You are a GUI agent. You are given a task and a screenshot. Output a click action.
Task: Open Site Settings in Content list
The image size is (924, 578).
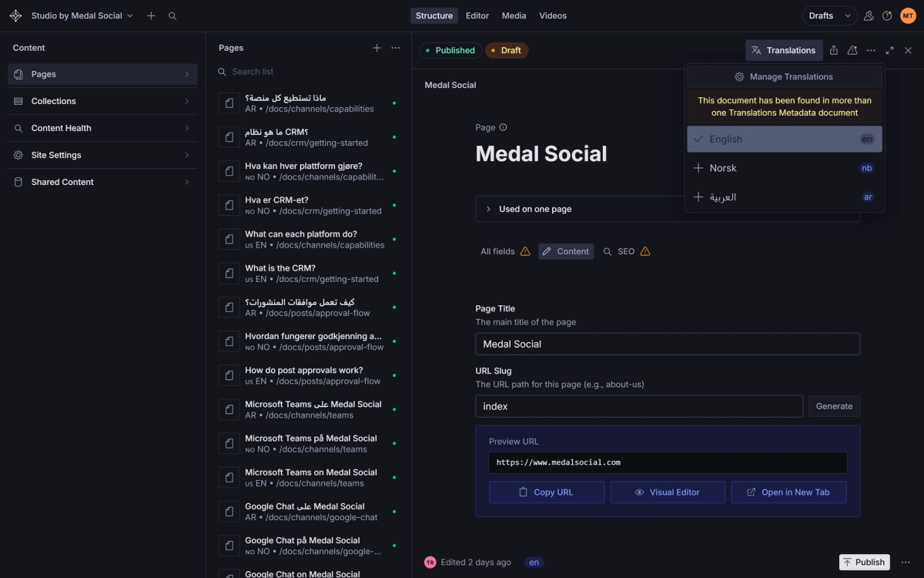pyautogui.click(x=102, y=155)
